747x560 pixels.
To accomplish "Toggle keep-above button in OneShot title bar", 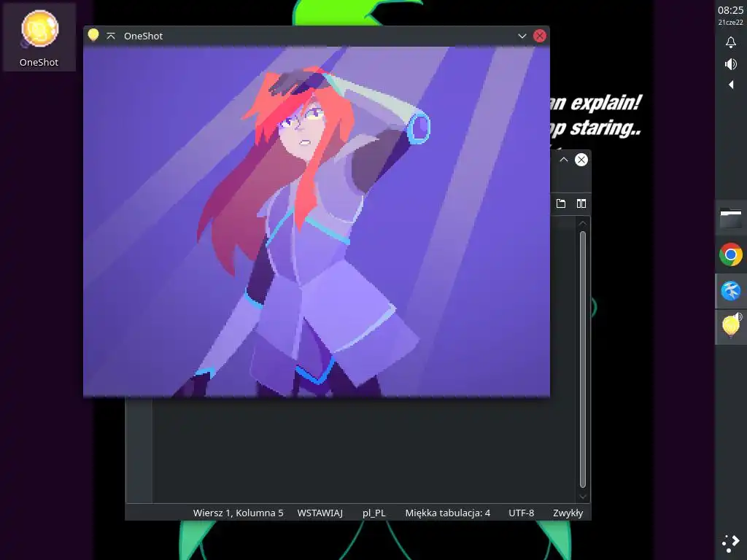I will click(111, 36).
